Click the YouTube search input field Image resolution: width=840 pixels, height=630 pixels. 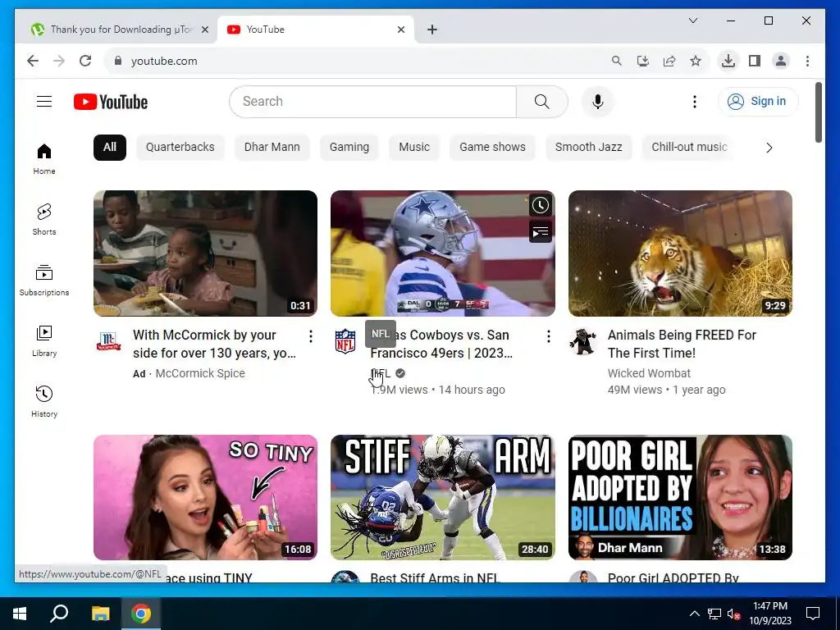(x=373, y=101)
